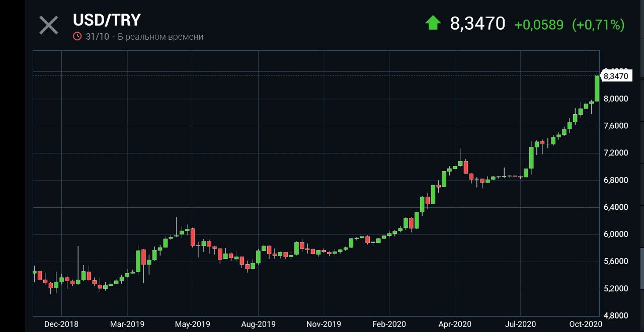Image resolution: width=644 pixels, height=332 pixels.
Task: Tap the Jul-2020 date marker
Action: pyautogui.click(x=520, y=324)
